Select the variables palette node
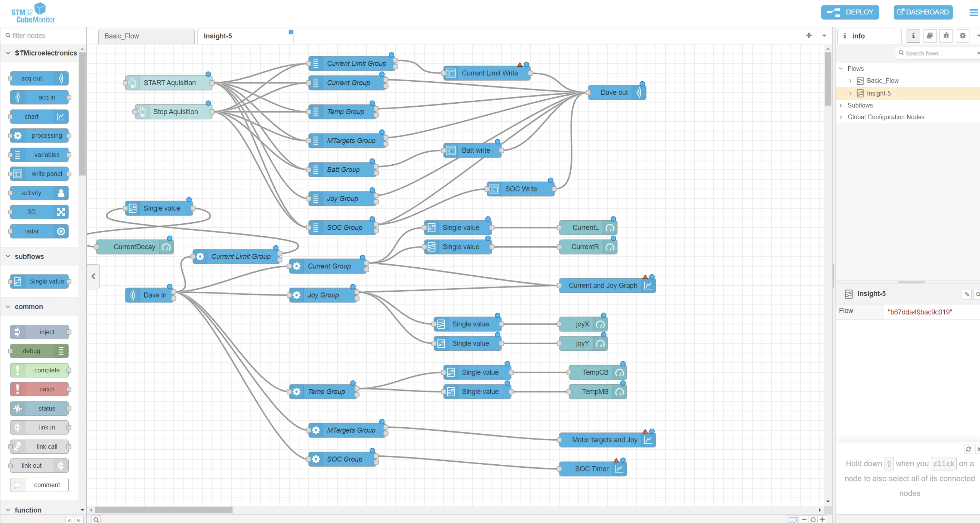 coord(39,155)
